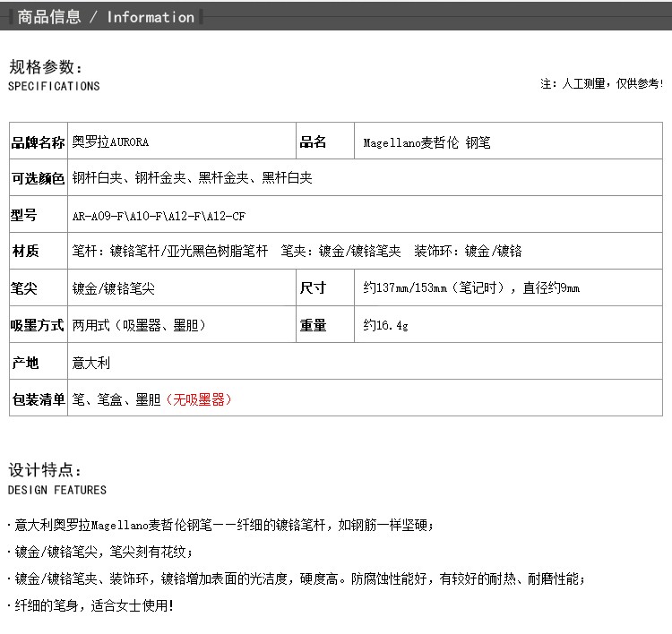Select bullet line about 纤细的镀铬笔杆
The width and height of the screenshot is (672, 634).
(x=220, y=525)
